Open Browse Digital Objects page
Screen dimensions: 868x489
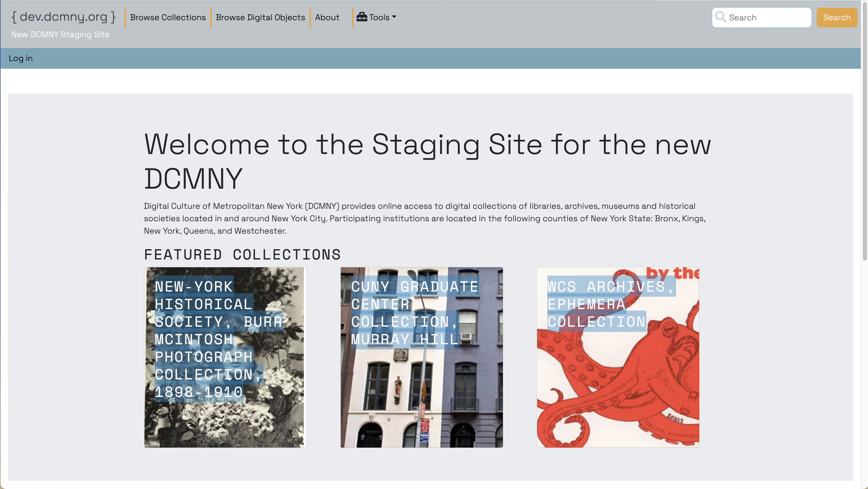260,17
